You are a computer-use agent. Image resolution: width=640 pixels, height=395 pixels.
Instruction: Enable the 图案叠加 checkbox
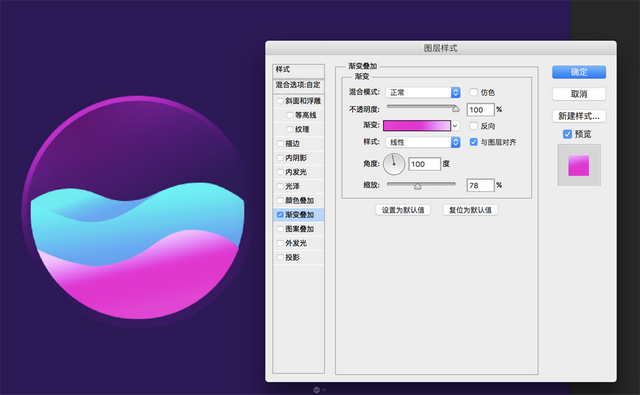[x=280, y=229]
